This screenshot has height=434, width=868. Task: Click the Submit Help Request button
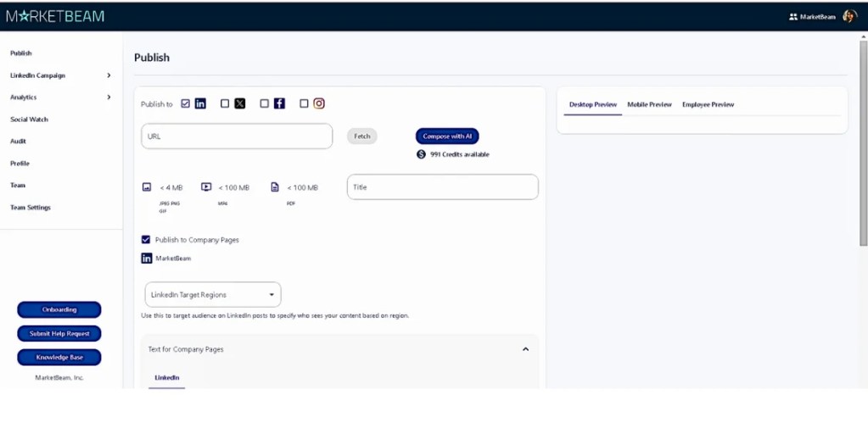pos(59,334)
